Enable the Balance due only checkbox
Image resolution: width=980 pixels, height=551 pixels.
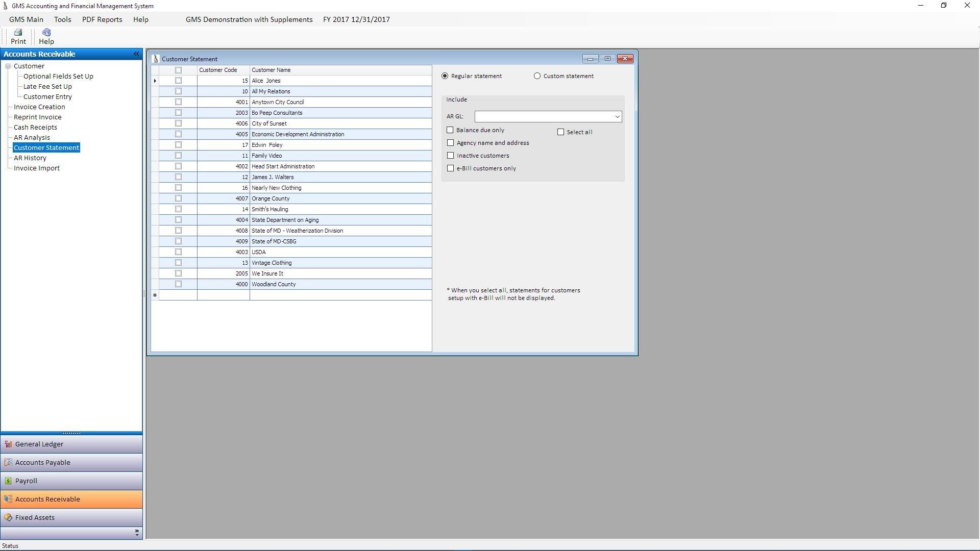(x=450, y=130)
